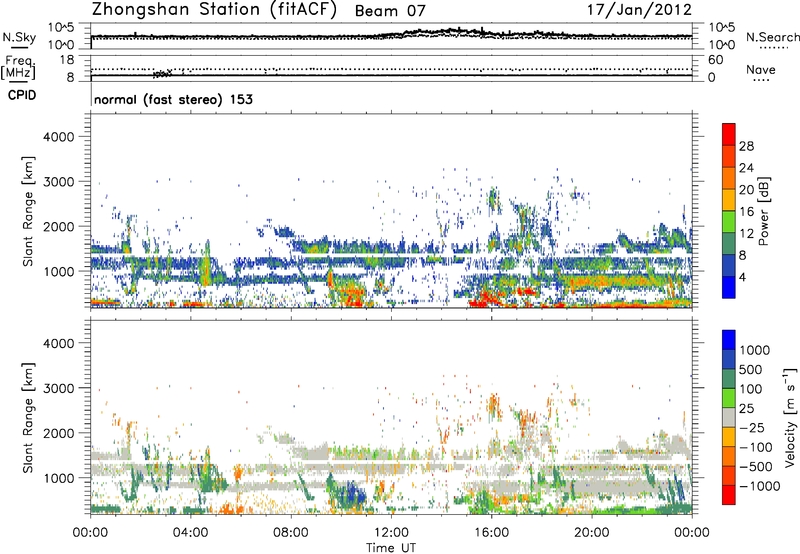Click the 'N.Search' legend label
Screen dimensions: 800x554
pos(772,37)
